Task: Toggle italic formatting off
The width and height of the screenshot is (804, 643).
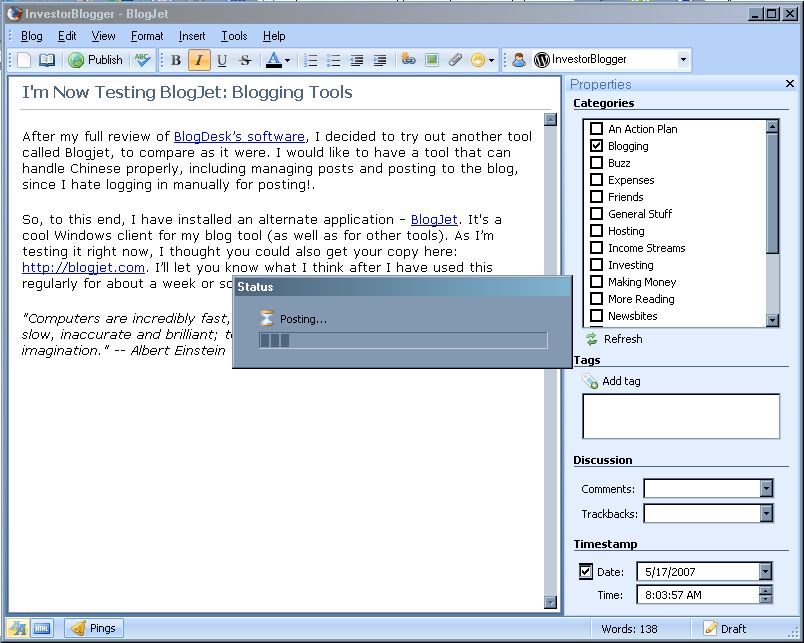Action: (x=199, y=60)
